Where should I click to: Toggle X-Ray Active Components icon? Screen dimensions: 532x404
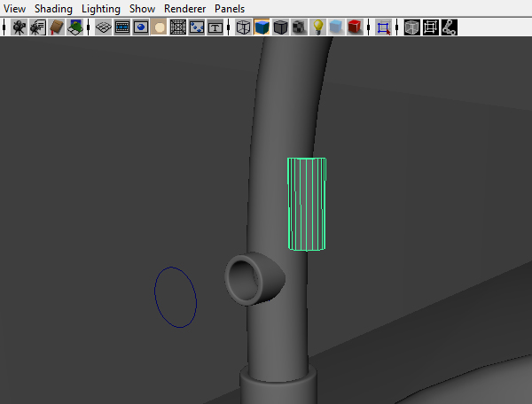click(x=431, y=27)
